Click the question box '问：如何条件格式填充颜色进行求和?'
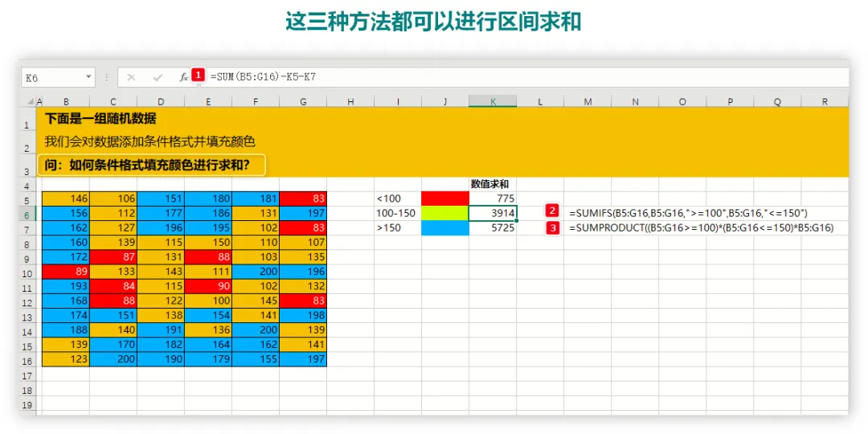 152,165
